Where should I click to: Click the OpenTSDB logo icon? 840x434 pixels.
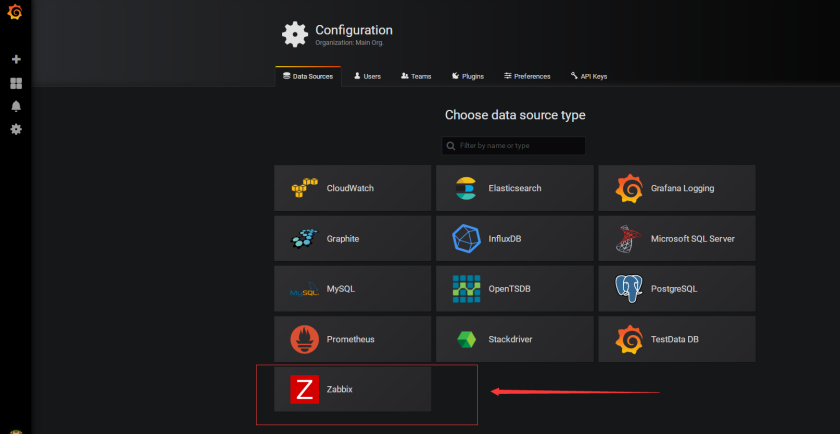click(x=466, y=289)
